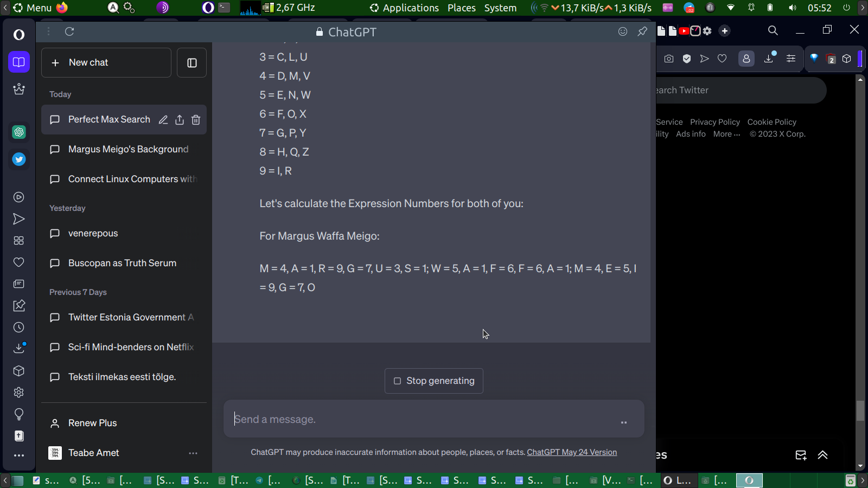The height and width of the screenshot is (488, 868).
Task: Open Twitter Estonia Government chat
Action: click(124, 317)
